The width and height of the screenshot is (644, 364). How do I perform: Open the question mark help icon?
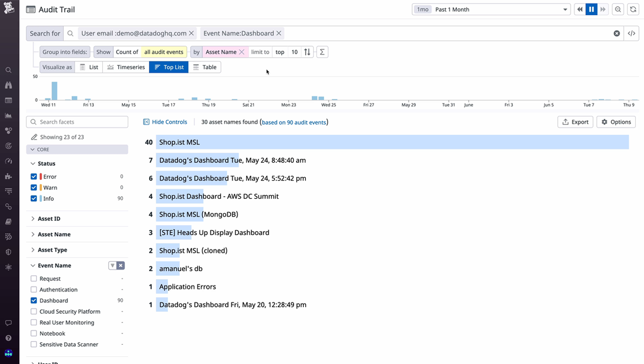pos(9,338)
